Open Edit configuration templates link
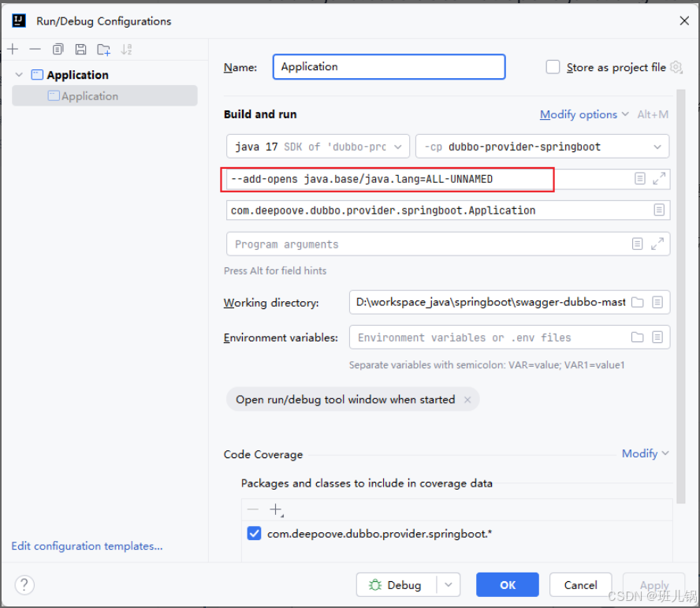 [87, 546]
